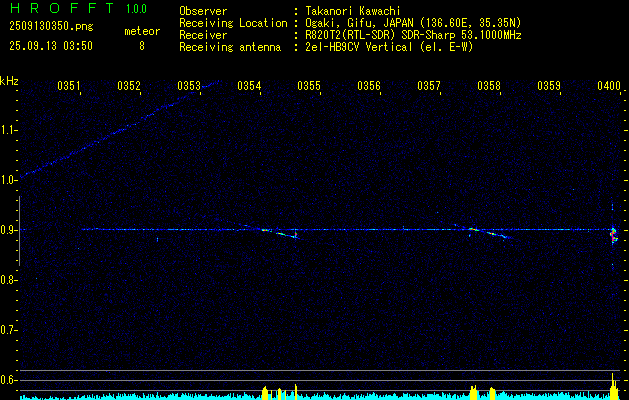
Task: Click the 0356 time marker
Action: click(369, 85)
